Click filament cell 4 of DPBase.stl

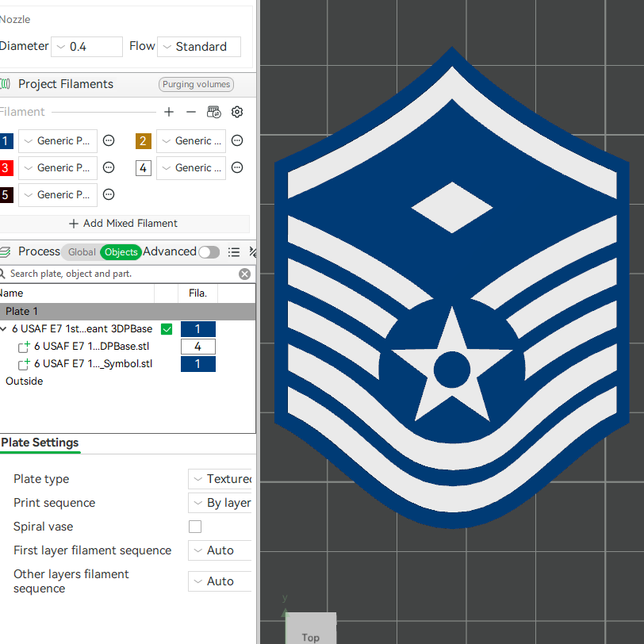198,347
